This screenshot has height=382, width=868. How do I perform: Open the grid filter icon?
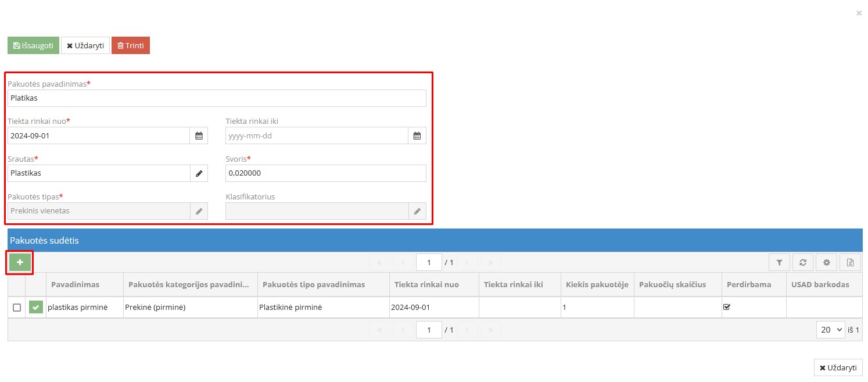tap(779, 263)
